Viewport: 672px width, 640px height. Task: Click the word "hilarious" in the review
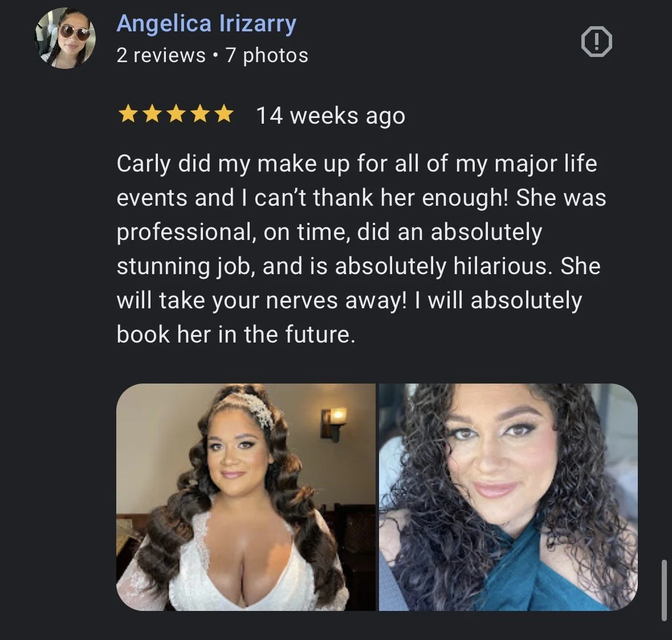point(500,266)
